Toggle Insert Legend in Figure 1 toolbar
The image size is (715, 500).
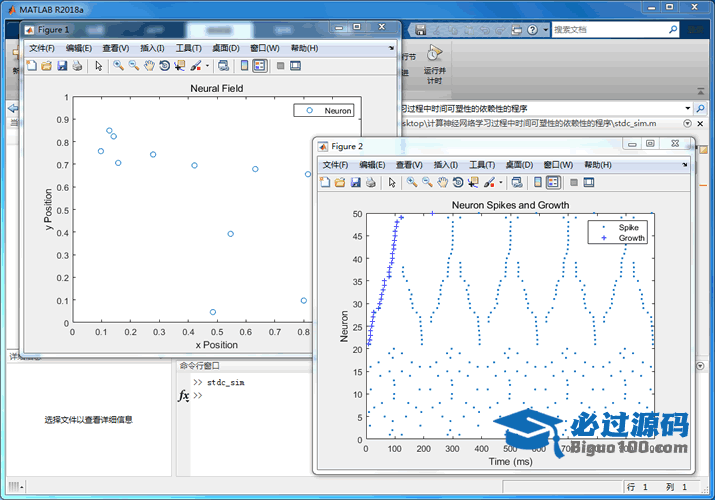259,66
